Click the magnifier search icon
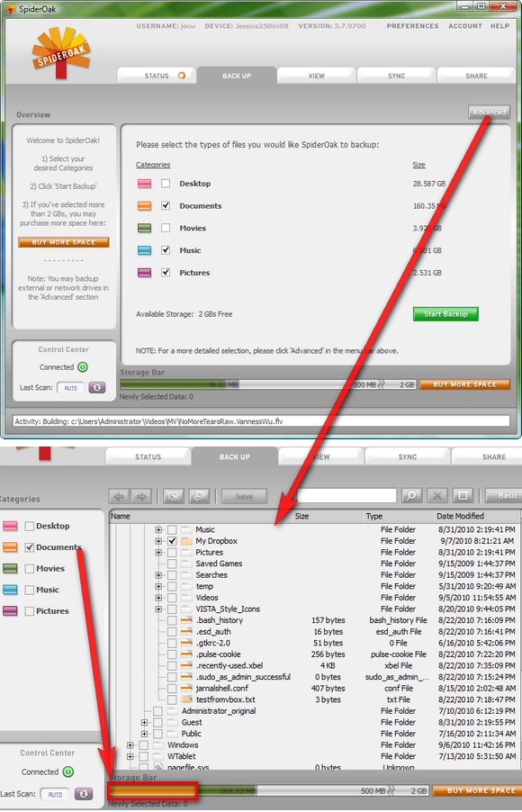The width and height of the screenshot is (522, 812). click(411, 496)
